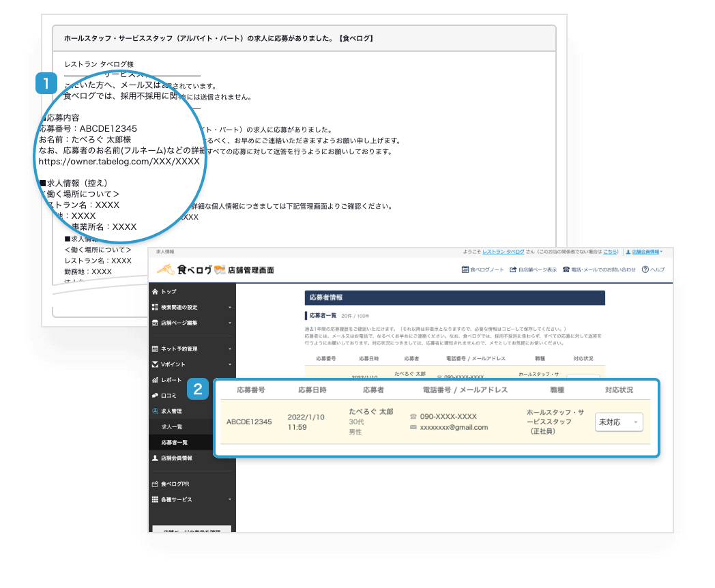Click the 応募者一覧 20件 / 100件 subheading
This screenshot has width=715, height=588.
(x=338, y=315)
